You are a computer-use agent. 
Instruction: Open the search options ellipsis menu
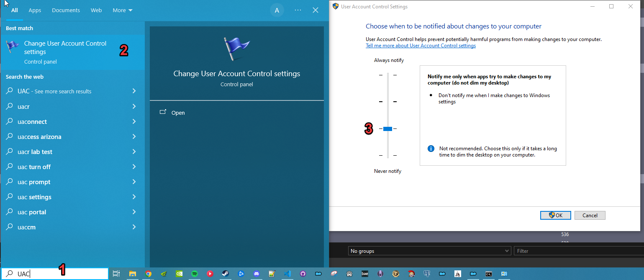click(x=298, y=10)
